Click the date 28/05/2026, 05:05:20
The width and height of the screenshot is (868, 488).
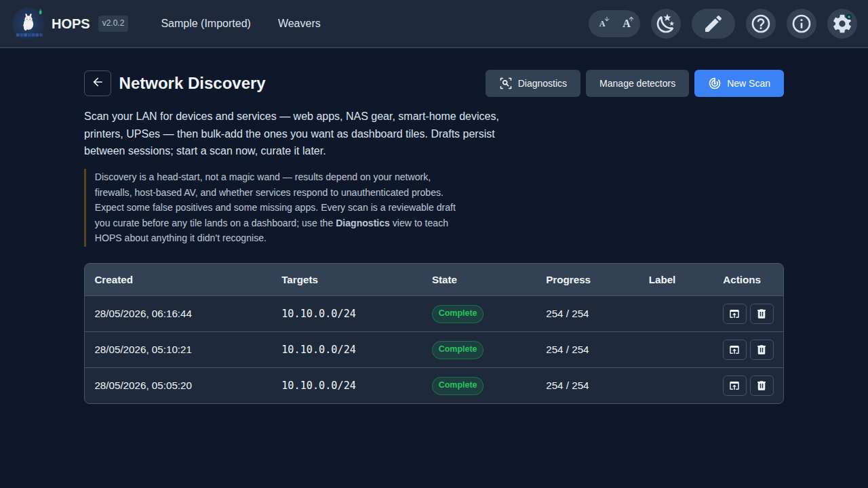coord(143,386)
